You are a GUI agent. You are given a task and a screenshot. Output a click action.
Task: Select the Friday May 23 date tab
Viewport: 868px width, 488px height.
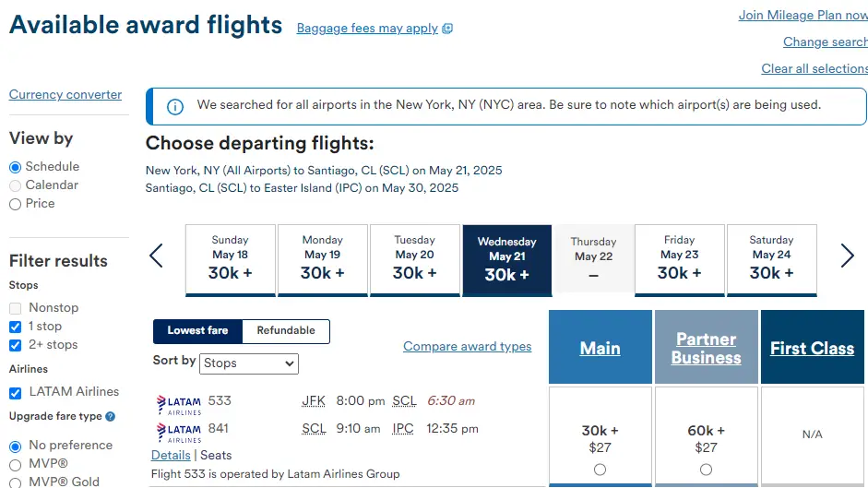tap(679, 260)
